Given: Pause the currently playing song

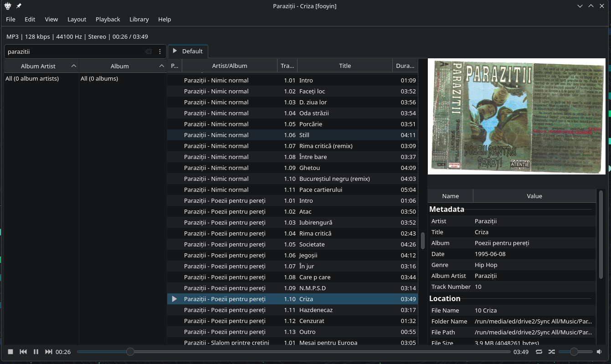Looking at the screenshot, I should (x=36, y=352).
